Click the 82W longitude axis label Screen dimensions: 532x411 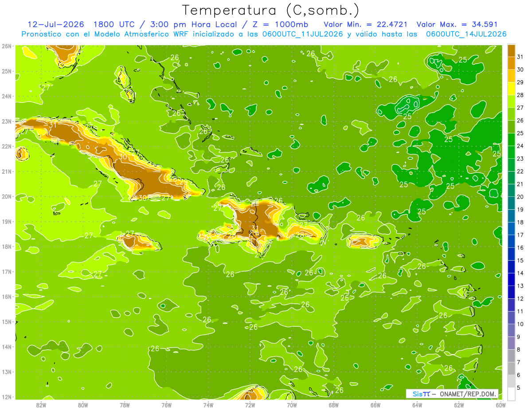click(41, 405)
